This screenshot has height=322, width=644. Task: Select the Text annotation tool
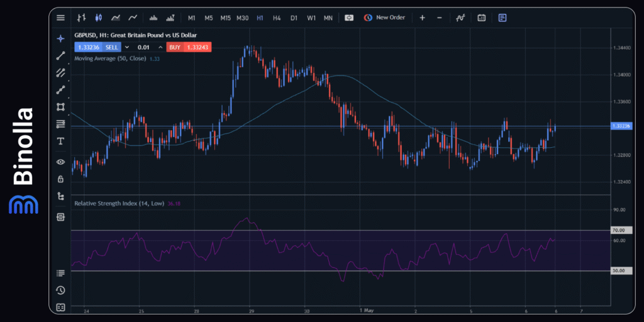point(60,141)
